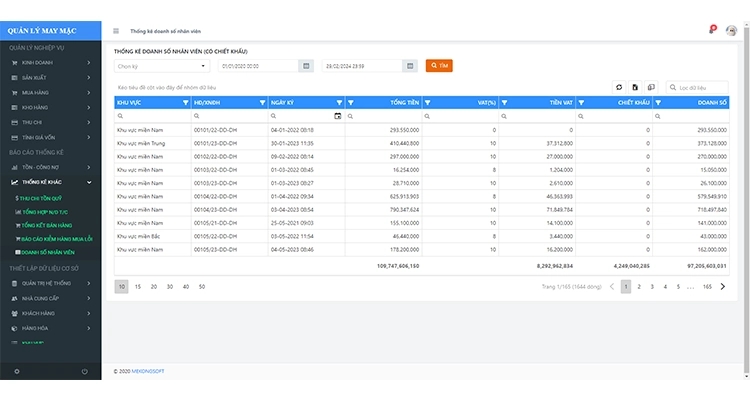Open the notifications bell icon
750x400 pixels.
tap(712, 30)
